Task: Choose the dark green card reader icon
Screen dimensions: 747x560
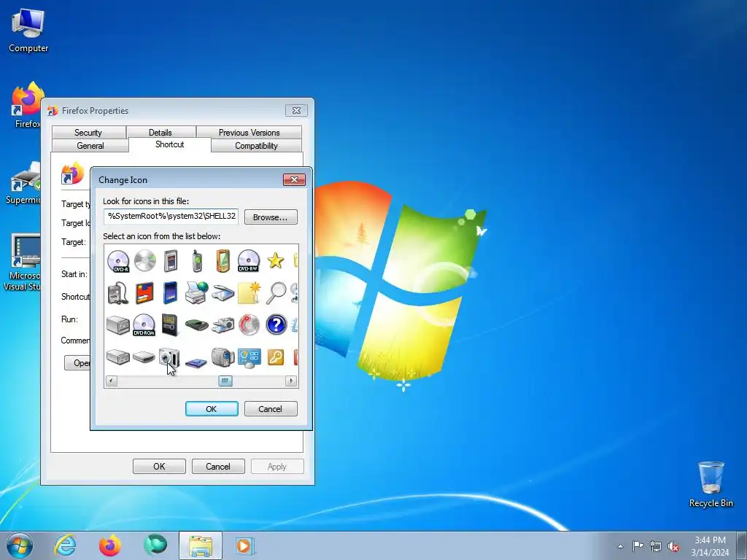Action: (x=196, y=325)
